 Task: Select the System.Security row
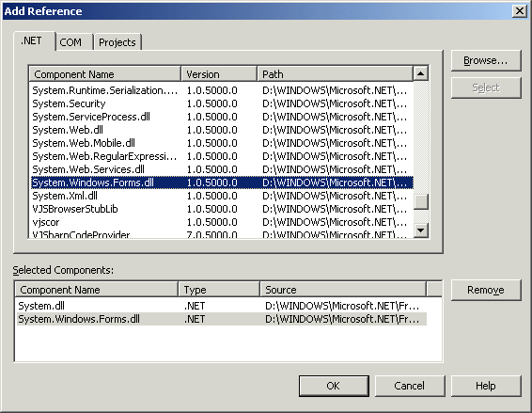click(x=222, y=103)
